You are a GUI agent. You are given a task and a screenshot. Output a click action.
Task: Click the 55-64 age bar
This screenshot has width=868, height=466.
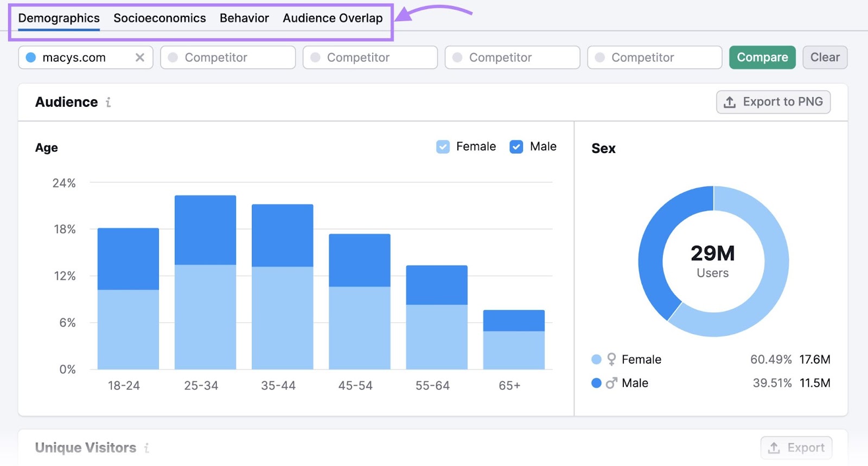point(437,317)
